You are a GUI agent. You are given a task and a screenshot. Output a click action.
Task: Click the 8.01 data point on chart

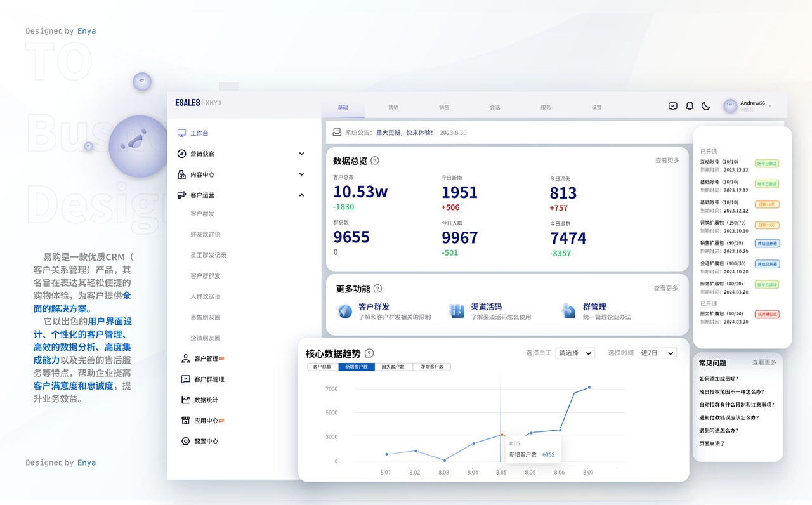pyautogui.click(x=386, y=454)
